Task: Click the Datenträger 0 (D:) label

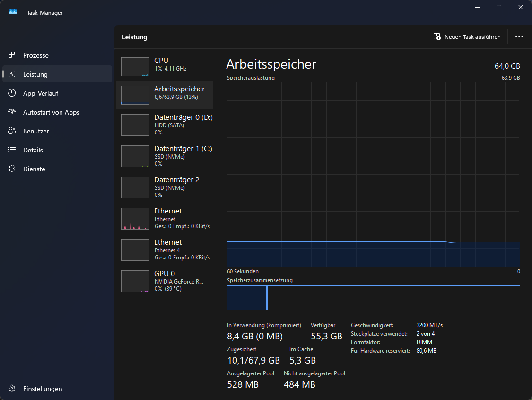Action: (x=183, y=117)
